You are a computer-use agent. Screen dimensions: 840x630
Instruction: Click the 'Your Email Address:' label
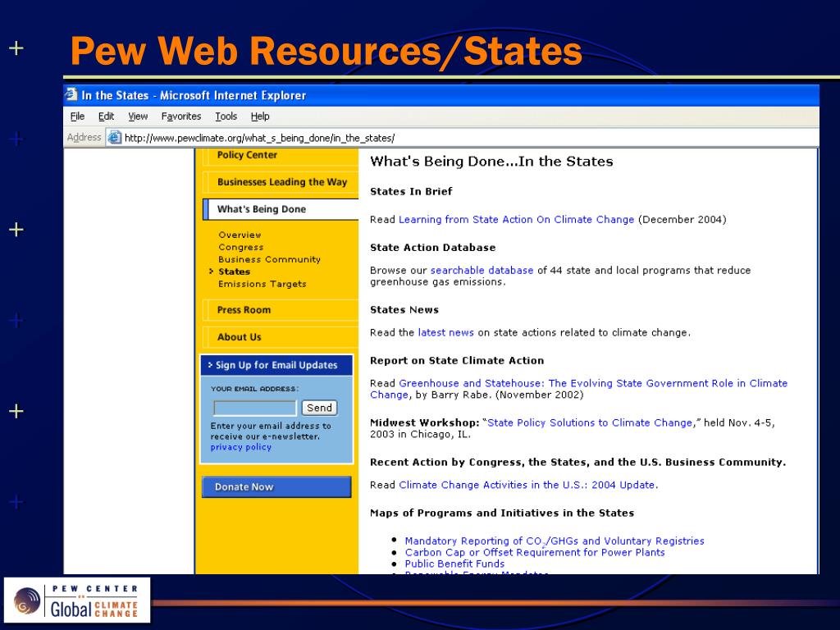click(254, 389)
